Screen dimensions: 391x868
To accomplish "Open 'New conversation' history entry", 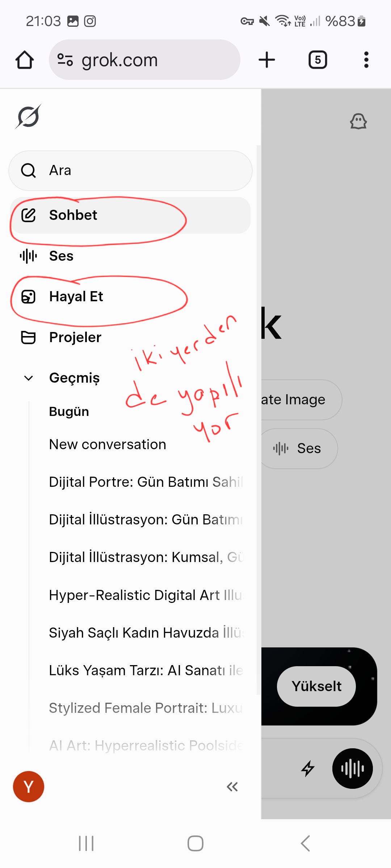I will pos(108,444).
